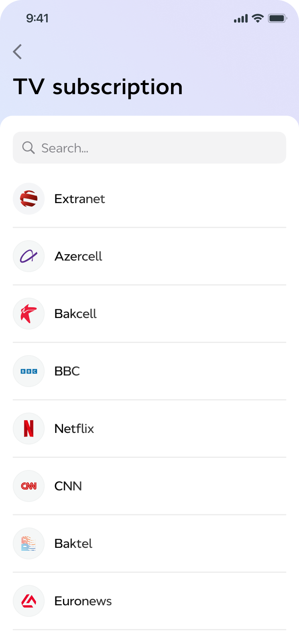Open the BBC list item
Viewport: 299px width, 644px height.
67,371
